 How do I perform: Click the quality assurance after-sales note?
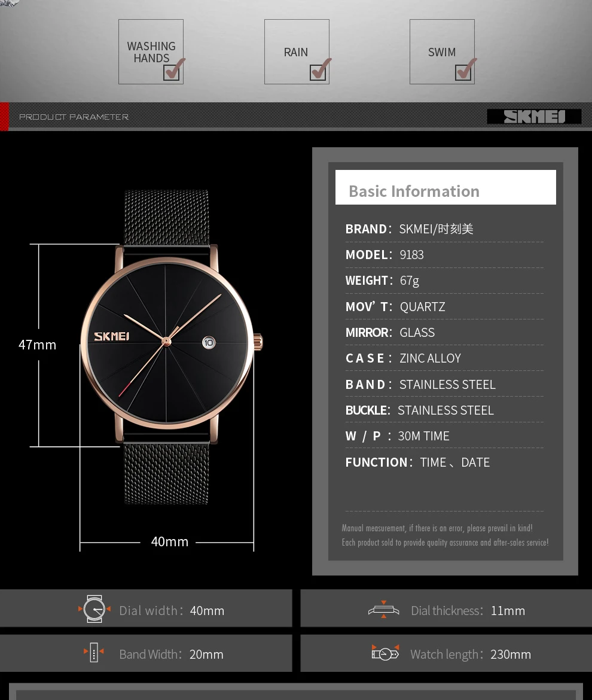click(x=445, y=543)
